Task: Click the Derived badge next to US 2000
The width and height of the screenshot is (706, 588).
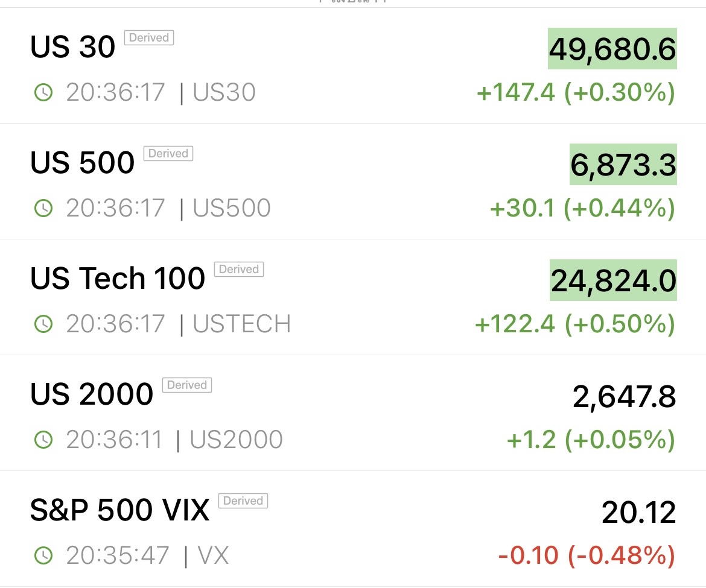Action: click(x=187, y=385)
